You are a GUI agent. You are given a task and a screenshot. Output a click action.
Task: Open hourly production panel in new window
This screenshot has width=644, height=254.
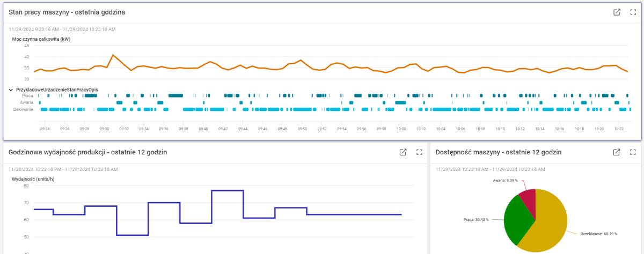click(x=402, y=152)
